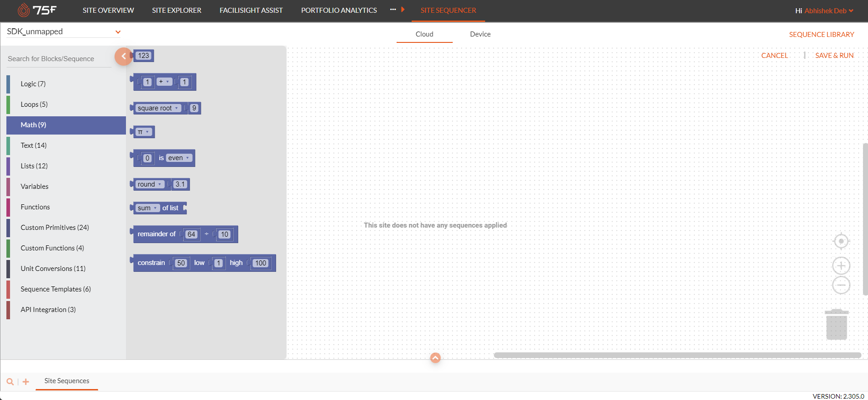Open the sum list operation dropdown
868x400 pixels.
[x=147, y=208]
